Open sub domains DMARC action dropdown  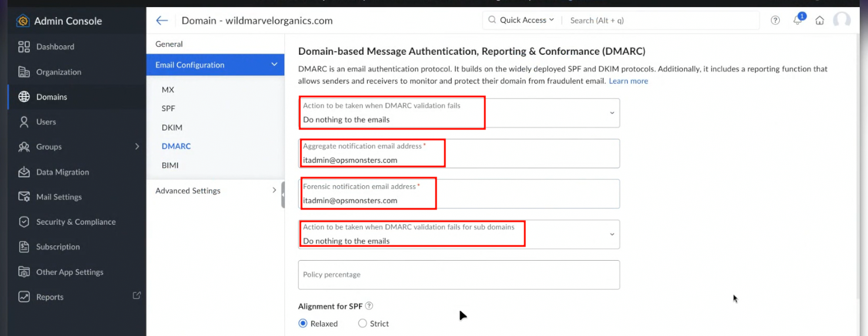tap(611, 234)
